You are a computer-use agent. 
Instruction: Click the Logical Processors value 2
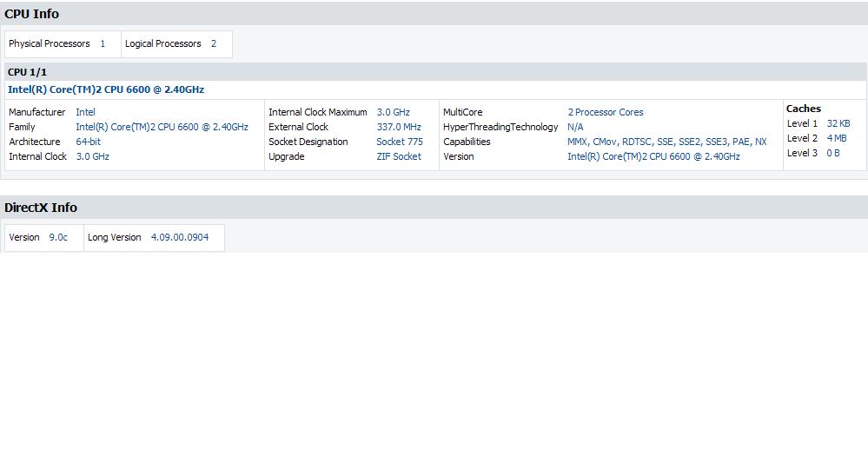214,43
